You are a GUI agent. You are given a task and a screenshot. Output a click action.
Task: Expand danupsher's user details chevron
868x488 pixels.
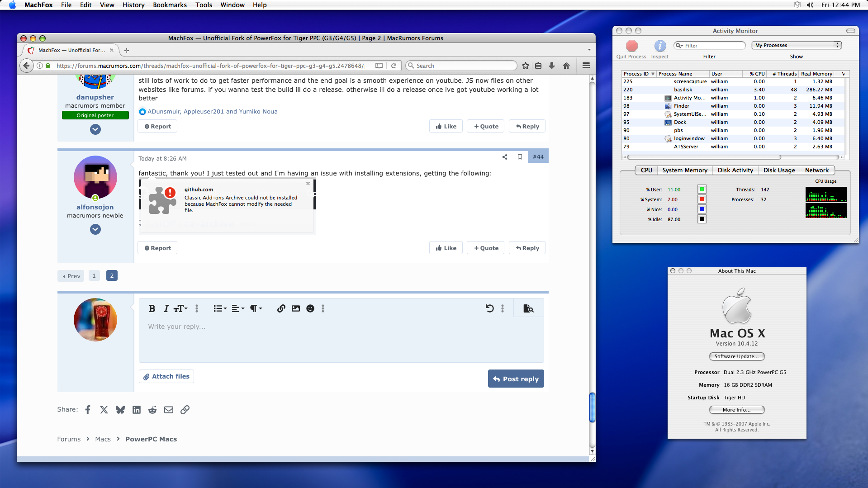[x=95, y=129]
